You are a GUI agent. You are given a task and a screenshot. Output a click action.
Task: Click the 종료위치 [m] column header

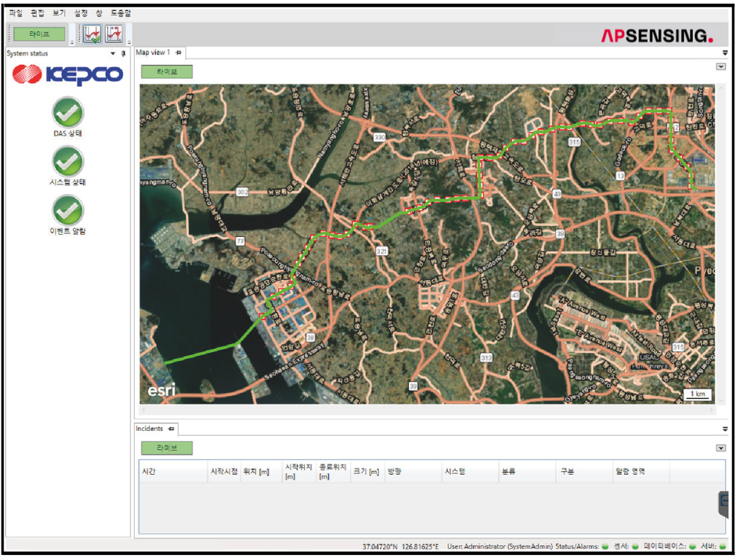point(333,472)
